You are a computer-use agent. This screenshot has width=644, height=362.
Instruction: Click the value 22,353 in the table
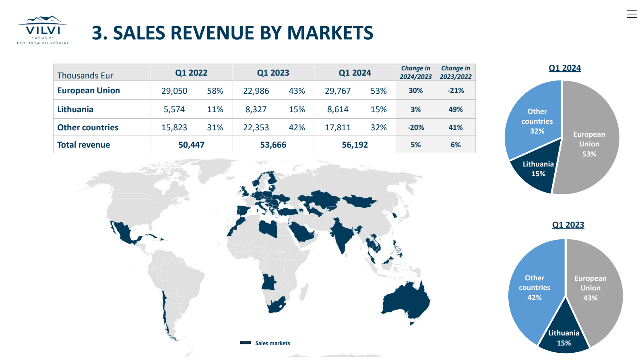click(256, 128)
